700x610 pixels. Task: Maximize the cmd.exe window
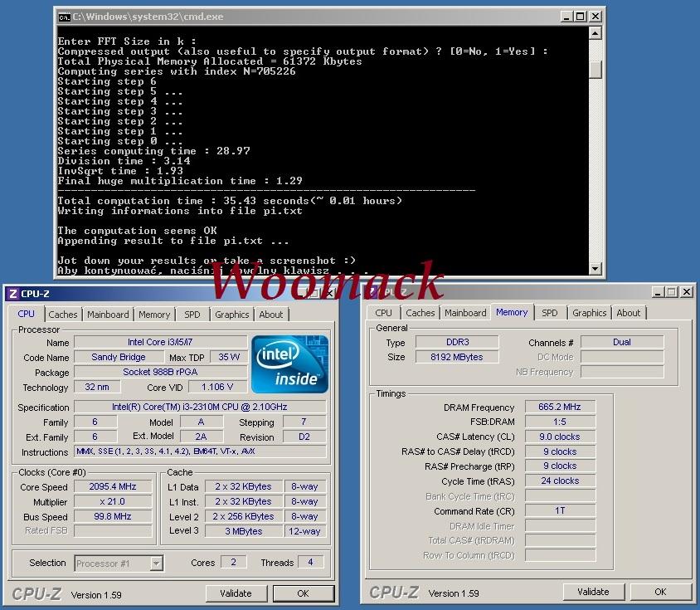point(580,17)
